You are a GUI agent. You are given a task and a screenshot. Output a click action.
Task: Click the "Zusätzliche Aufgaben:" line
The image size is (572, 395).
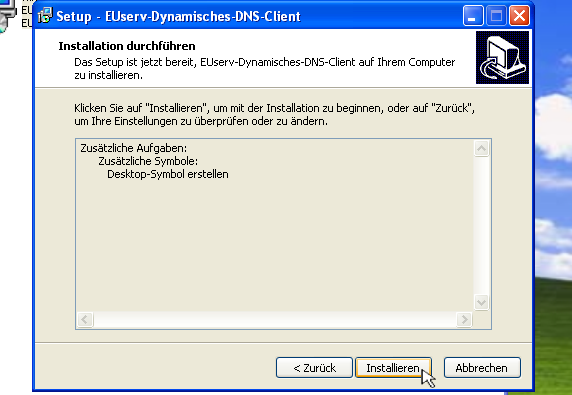coord(134,148)
